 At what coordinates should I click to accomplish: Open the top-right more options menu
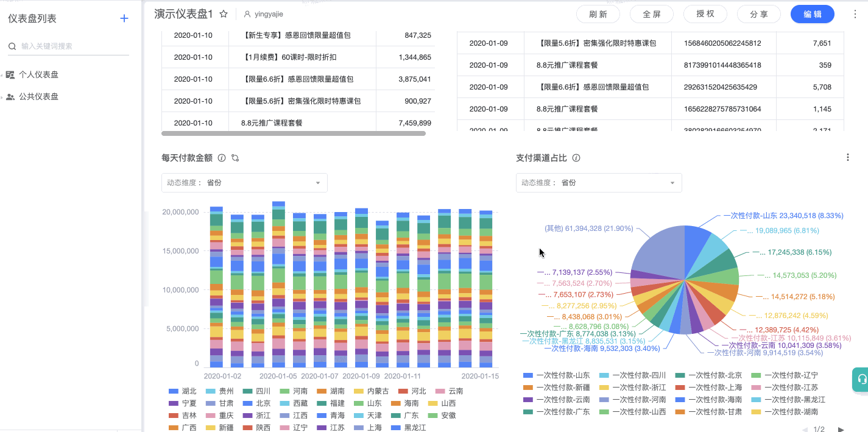click(855, 14)
